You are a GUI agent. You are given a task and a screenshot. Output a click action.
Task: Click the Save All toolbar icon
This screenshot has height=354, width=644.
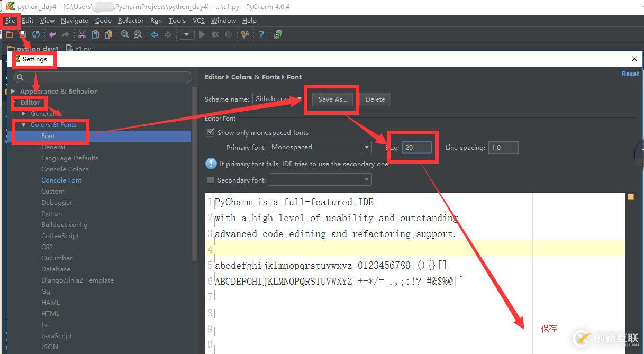23,34
